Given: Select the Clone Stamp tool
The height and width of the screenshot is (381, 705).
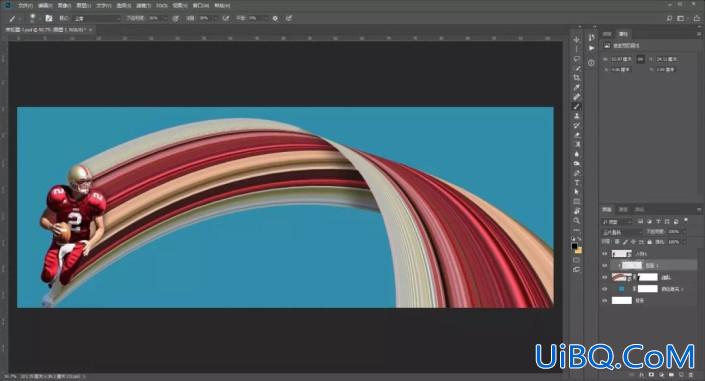Looking at the screenshot, I should [x=577, y=116].
